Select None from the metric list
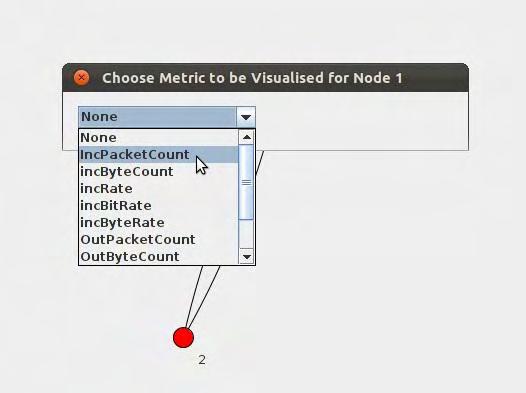 click(158, 137)
